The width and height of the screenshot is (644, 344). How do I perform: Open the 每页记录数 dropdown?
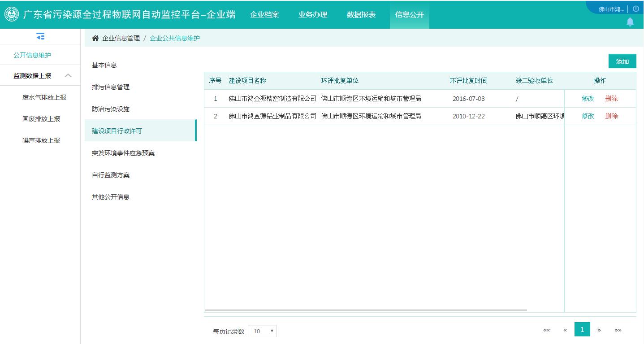click(x=262, y=331)
